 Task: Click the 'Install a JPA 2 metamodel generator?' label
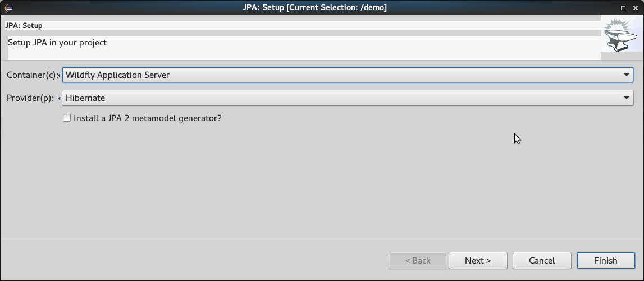tap(147, 118)
